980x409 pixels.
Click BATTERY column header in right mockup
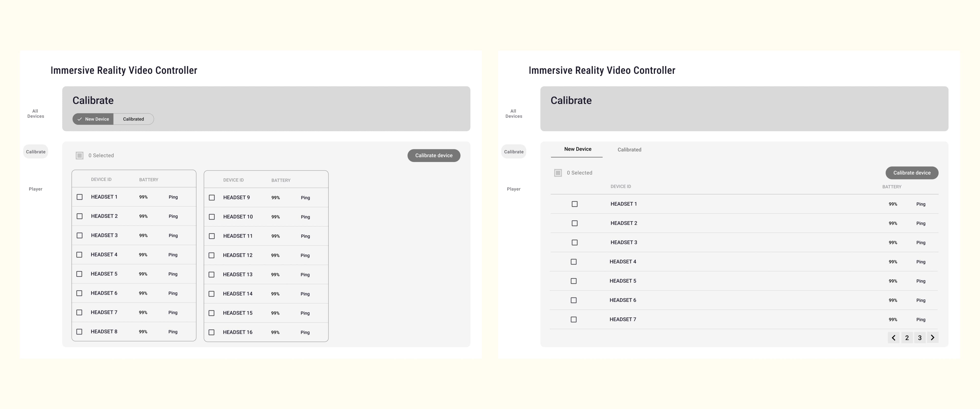[x=892, y=187]
